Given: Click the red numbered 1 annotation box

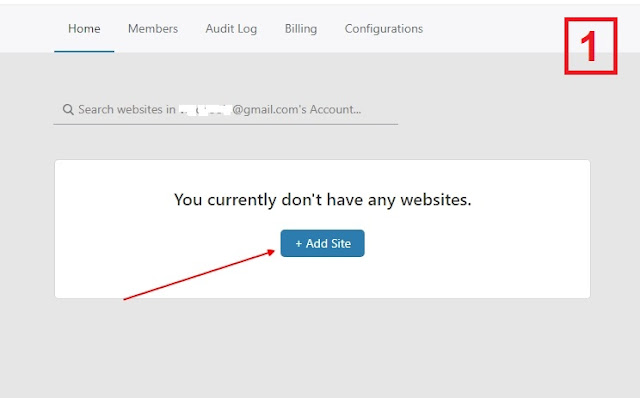Looking at the screenshot, I should pos(591,46).
